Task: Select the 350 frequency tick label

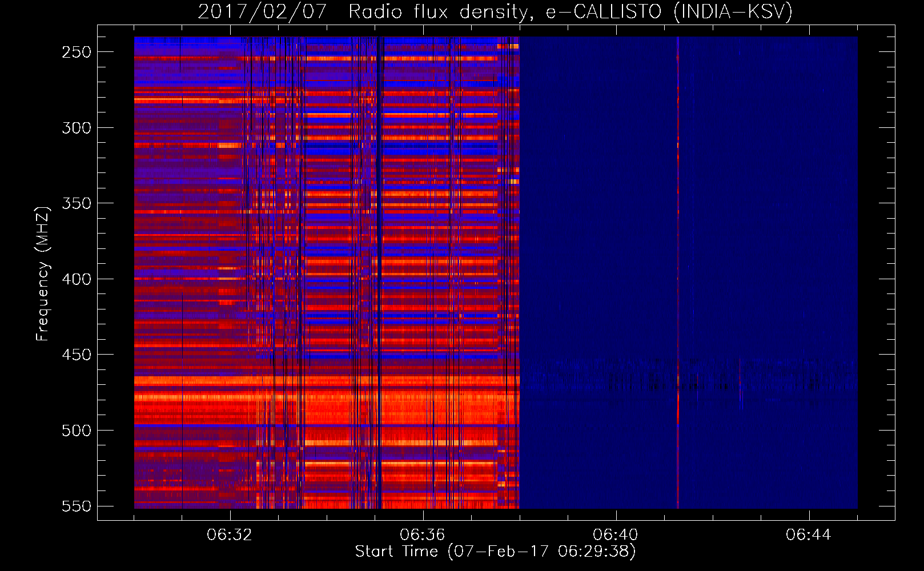Action: [77, 203]
